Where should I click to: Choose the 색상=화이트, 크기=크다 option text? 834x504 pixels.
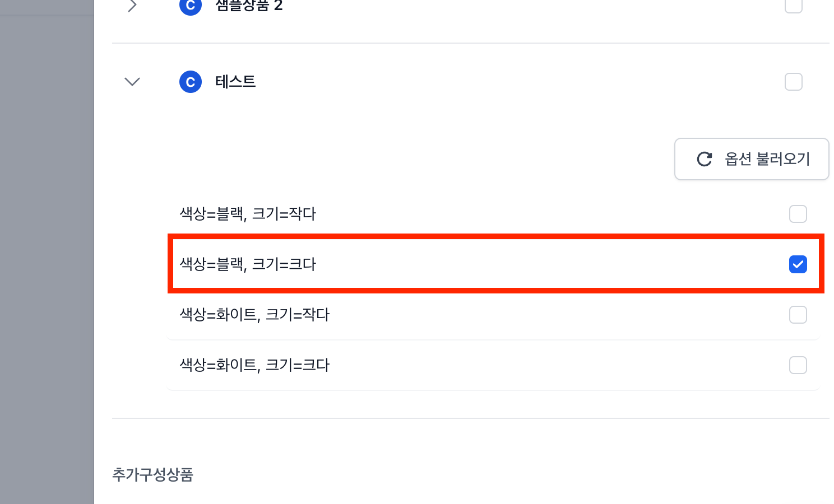click(x=254, y=365)
